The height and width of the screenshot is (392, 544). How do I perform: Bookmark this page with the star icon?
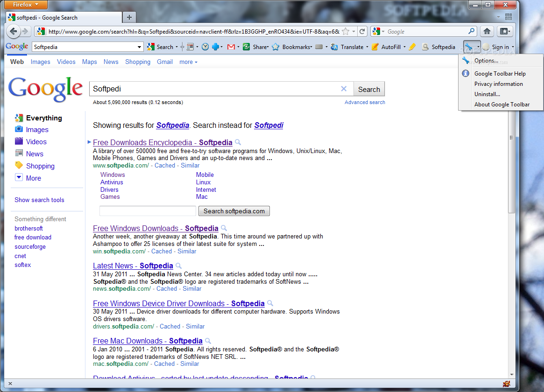coord(346,32)
